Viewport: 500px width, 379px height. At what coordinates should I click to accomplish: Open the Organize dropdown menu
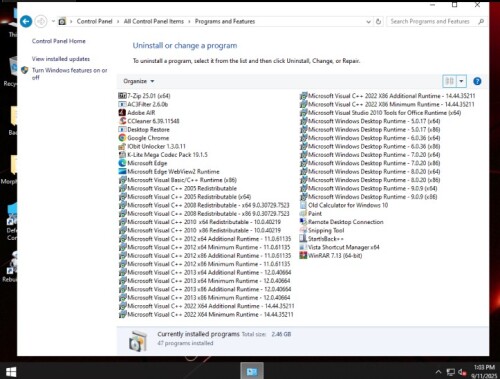(139, 81)
